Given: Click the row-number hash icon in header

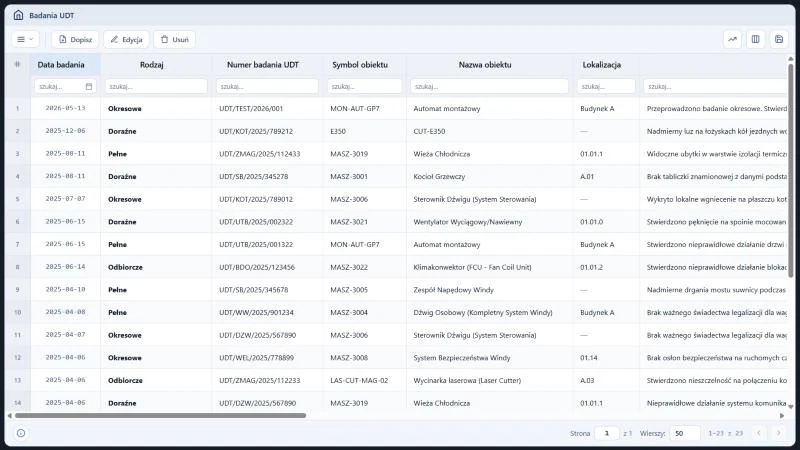Looking at the screenshot, I should click(x=17, y=64).
